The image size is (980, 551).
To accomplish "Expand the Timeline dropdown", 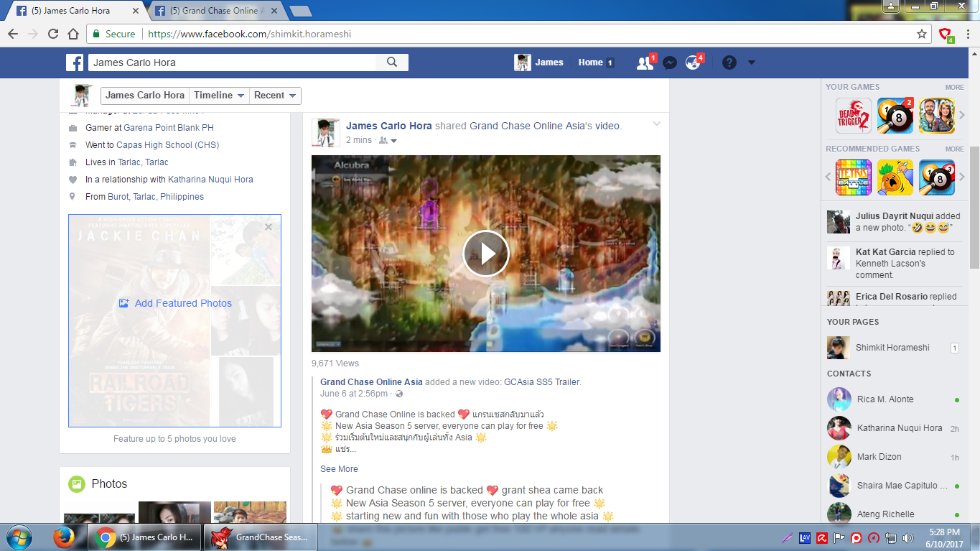I will point(219,96).
